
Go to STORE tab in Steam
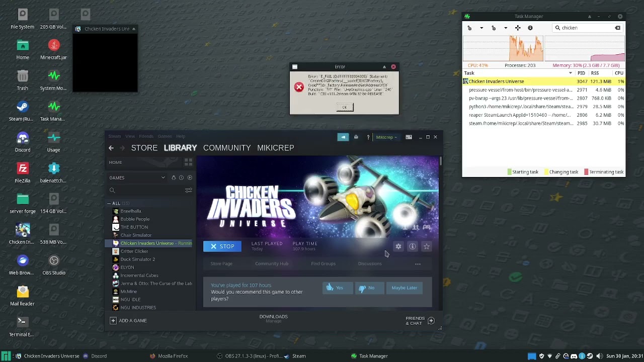[144, 148]
